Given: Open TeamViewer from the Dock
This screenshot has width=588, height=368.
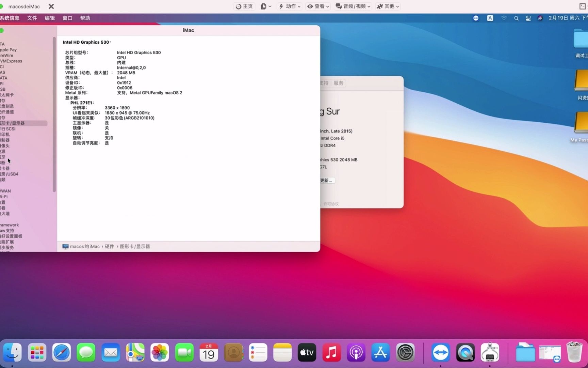Looking at the screenshot, I should tap(441, 352).
